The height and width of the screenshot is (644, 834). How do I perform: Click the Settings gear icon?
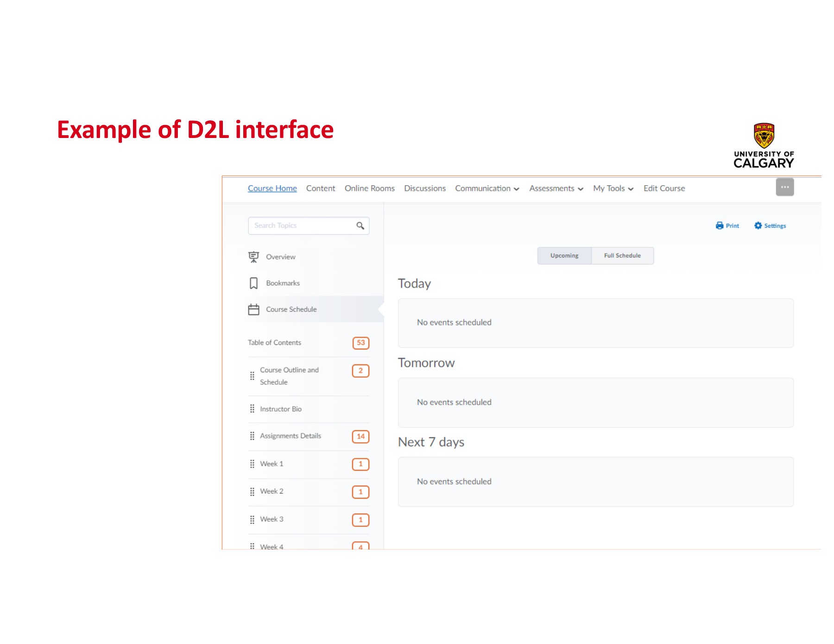[x=758, y=226]
